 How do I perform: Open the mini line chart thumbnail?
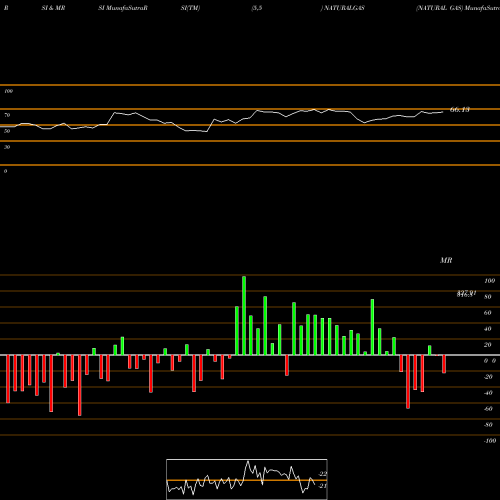(x=247, y=479)
